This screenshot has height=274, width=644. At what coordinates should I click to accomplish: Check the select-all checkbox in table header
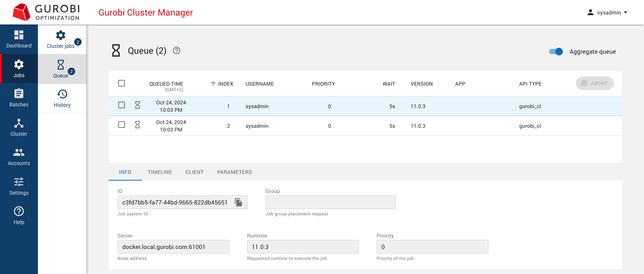click(x=121, y=83)
